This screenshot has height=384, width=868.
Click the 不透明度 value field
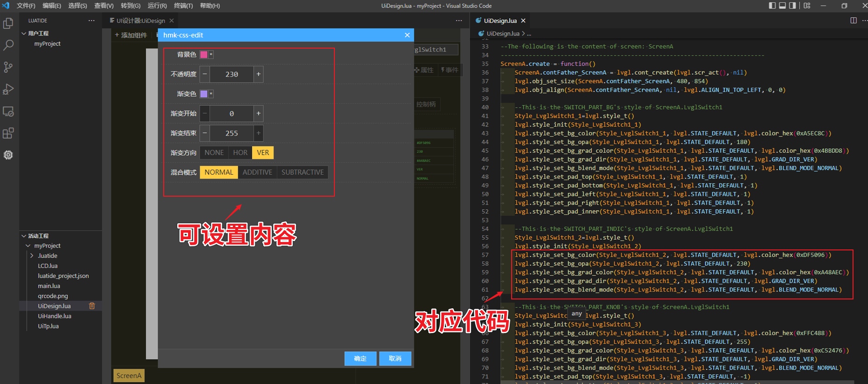tap(231, 74)
